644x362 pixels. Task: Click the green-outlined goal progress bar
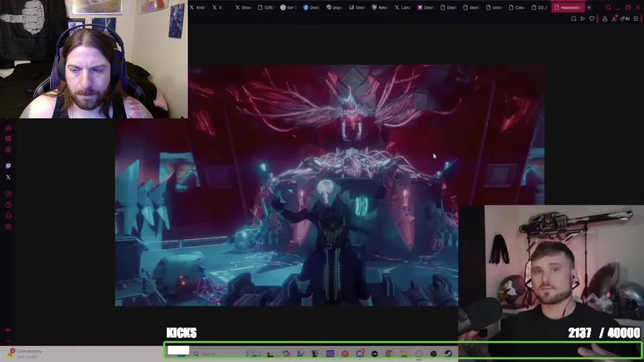point(403,351)
